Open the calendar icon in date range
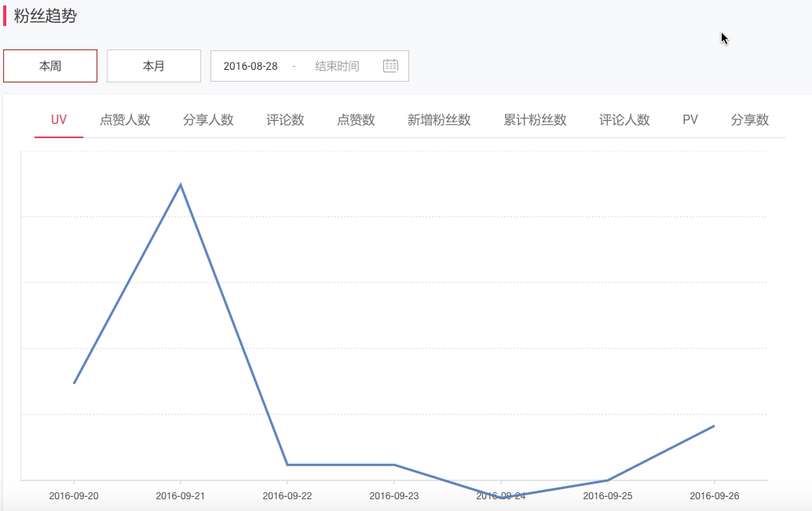This screenshot has width=812, height=511. 390,66
